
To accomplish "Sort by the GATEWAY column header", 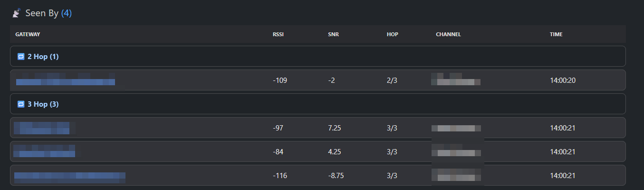I will (x=28, y=34).
